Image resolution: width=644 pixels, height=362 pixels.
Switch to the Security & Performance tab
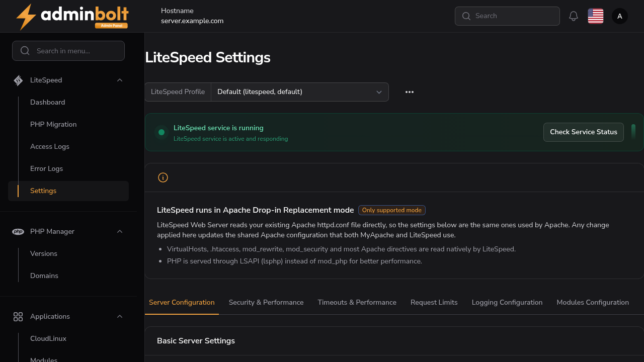tap(266, 303)
